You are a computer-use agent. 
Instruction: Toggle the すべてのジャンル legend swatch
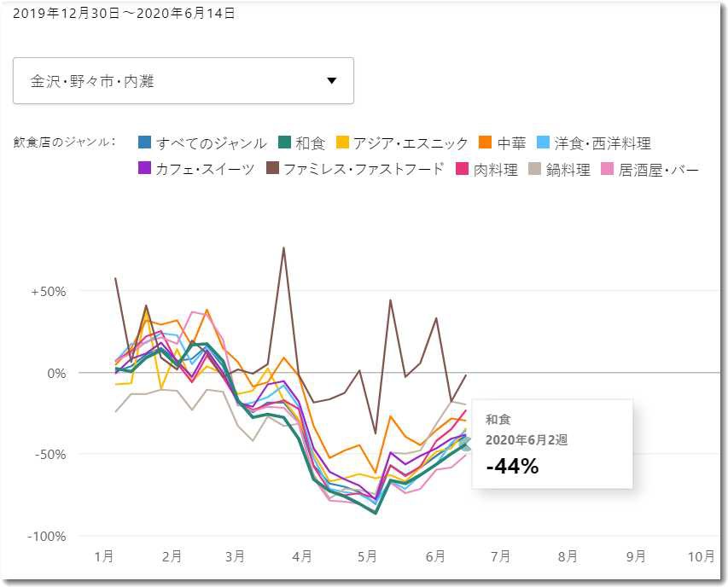pyautogui.click(x=145, y=143)
